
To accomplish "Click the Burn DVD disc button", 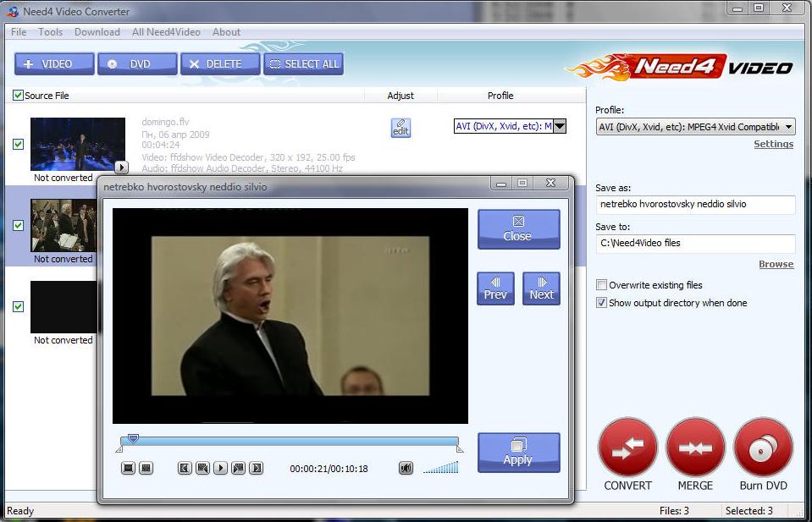I will 763,448.
